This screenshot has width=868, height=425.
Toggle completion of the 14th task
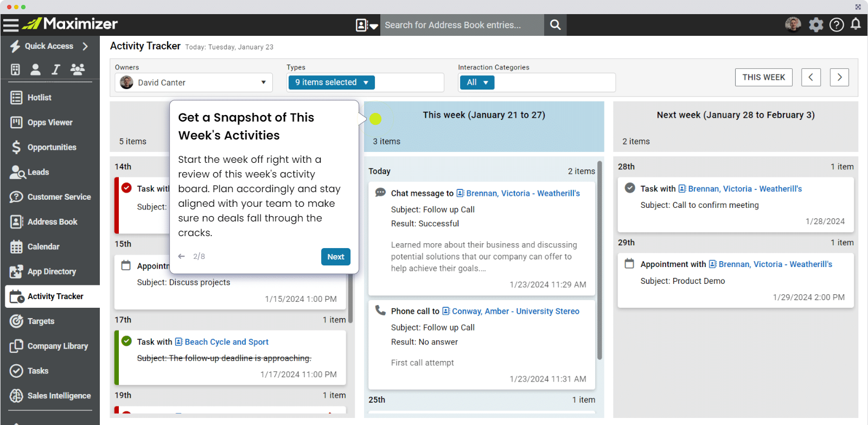tap(126, 188)
